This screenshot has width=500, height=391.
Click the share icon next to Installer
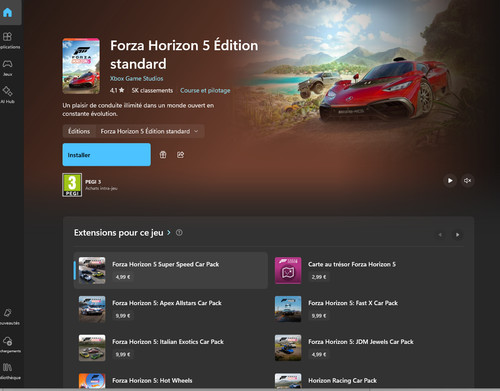pos(180,155)
